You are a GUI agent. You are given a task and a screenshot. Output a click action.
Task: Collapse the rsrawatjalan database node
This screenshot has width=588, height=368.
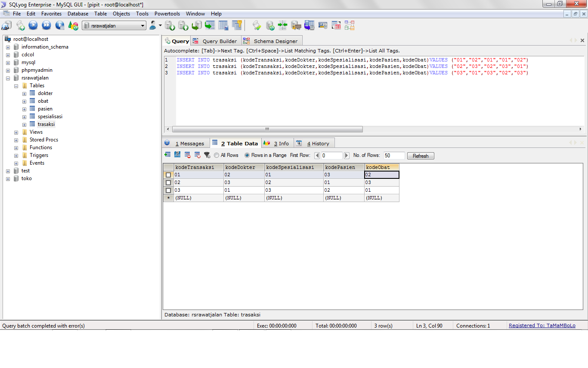pos(8,78)
